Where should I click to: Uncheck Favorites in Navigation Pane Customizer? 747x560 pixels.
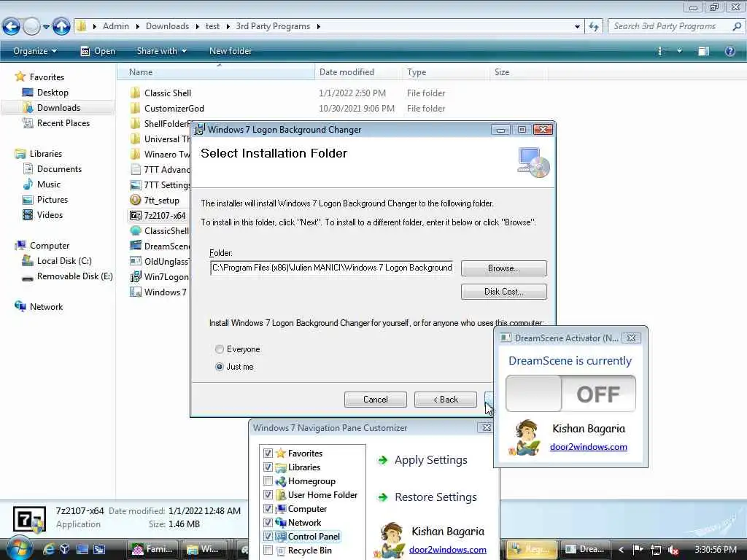(268, 454)
